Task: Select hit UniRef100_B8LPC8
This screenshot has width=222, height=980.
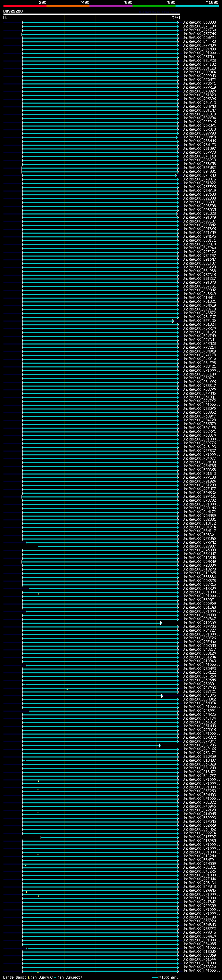Action: (x=199, y=60)
